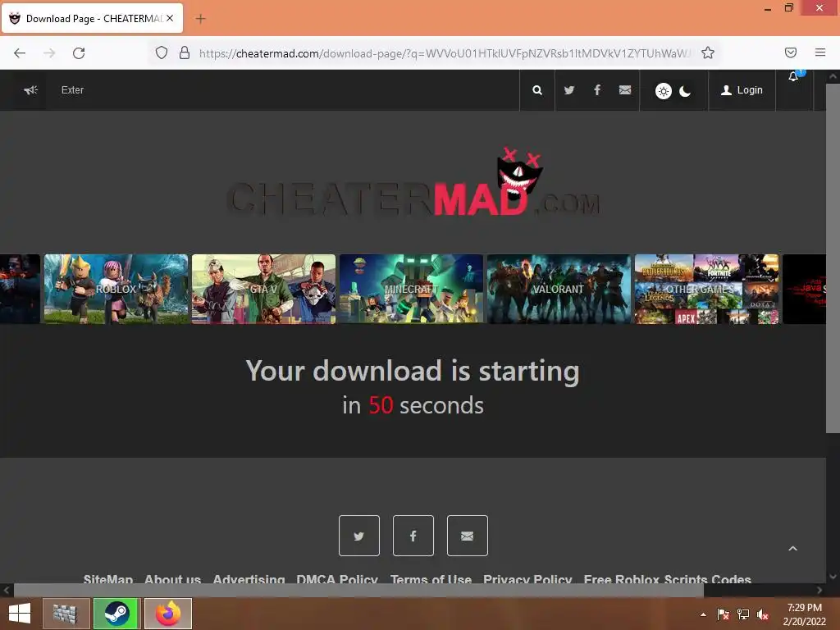Click the vertical scrollbar down arrow
Viewport: 840px width, 630px height.
pos(833,577)
